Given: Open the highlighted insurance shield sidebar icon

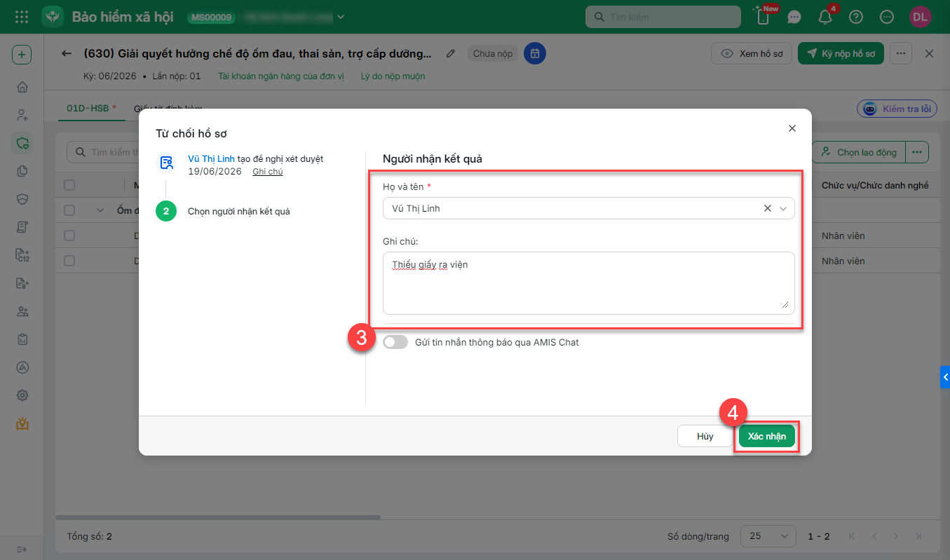Looking at the screenshot, I should coord(22,144).
